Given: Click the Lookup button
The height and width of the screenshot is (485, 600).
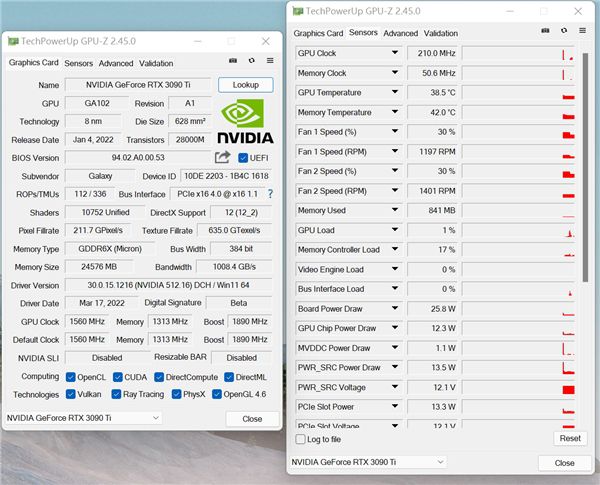Looking at the screenshot, I should pyautogui.click(x=246, y=85).
